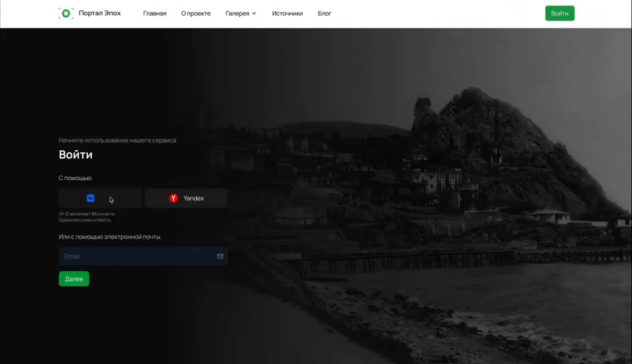The width and height of the screenshot is (632, 364).
Task: Click the Или с помощью электронной почты label
Action: click(109, 237)
